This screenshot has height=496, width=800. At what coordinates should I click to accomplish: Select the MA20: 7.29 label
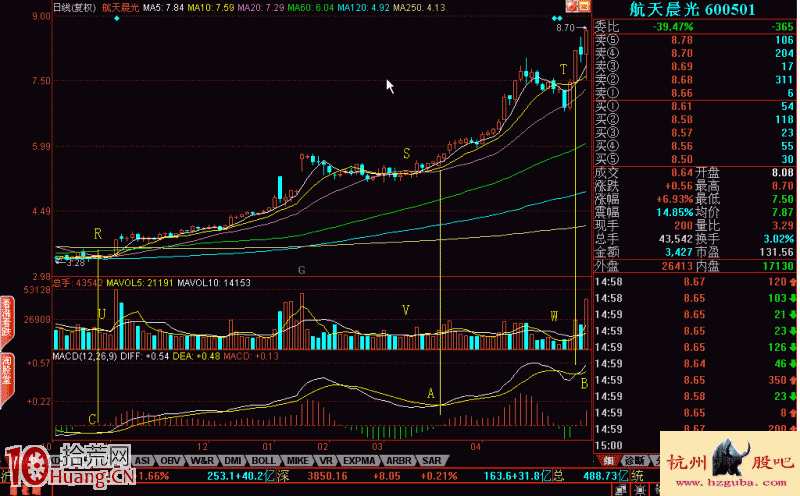tap(261, 8)
